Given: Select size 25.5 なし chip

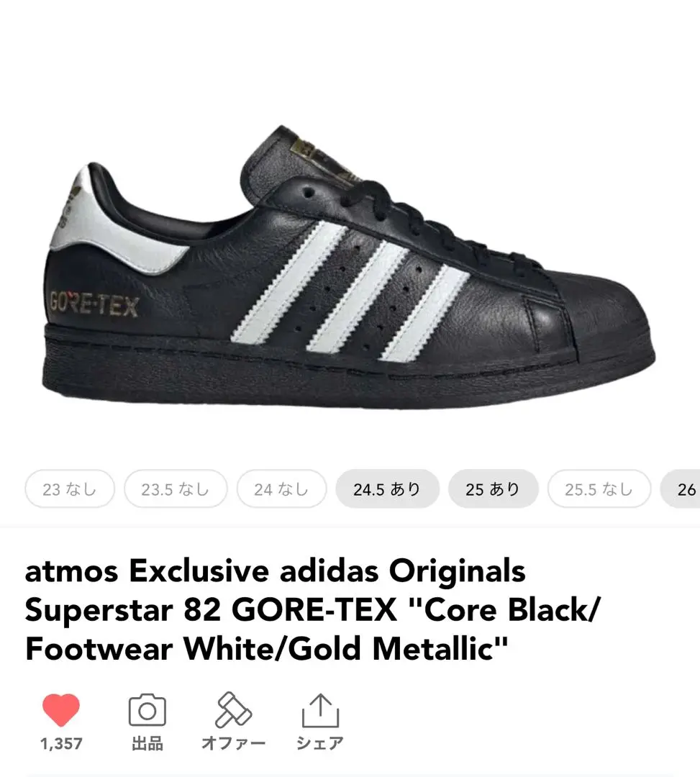Looking at the screenshot, I should coord(599,489).
